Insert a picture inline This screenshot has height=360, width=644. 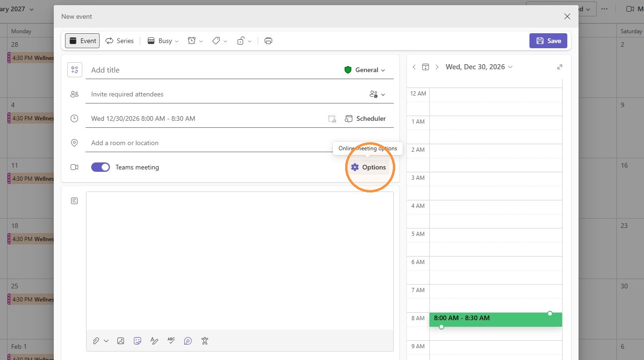pyautogui.click(x=121, y=341)
